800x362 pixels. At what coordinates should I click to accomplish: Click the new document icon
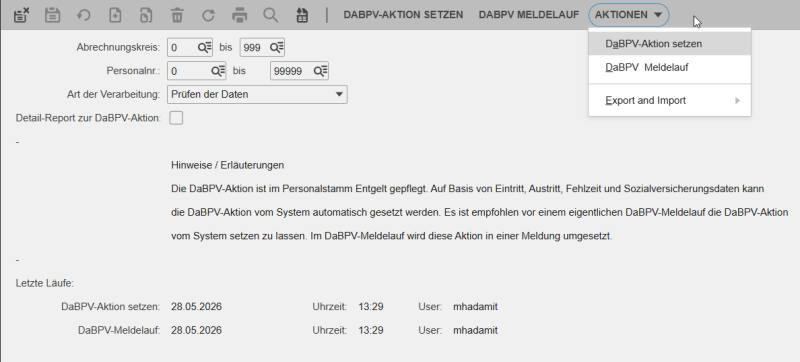[x=115, y=15]
